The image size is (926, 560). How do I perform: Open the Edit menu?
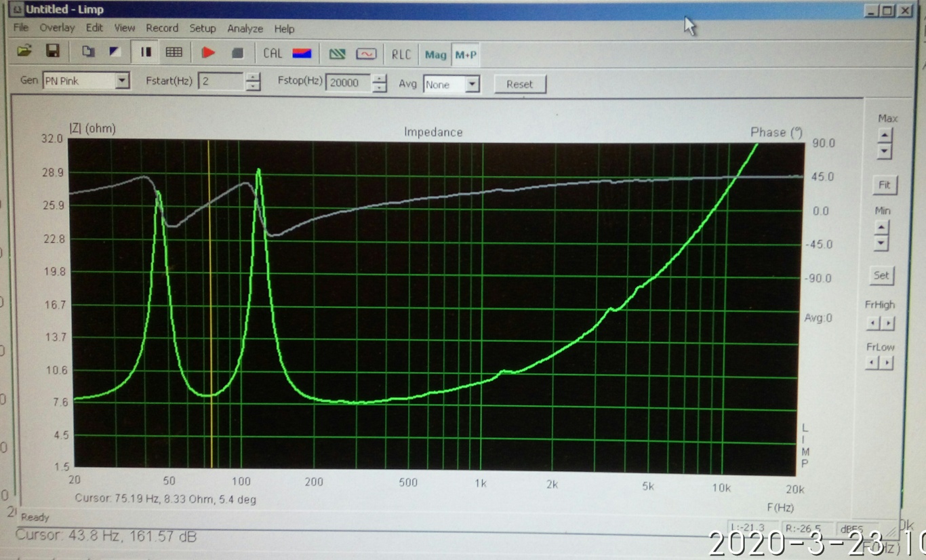point(94,28)
